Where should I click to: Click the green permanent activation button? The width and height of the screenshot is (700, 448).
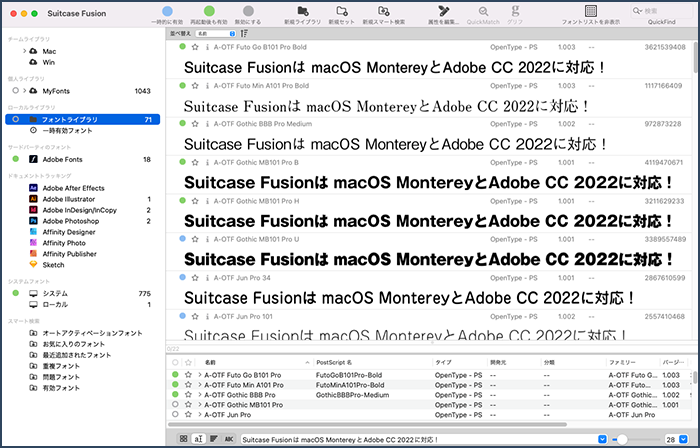(209, 11)
